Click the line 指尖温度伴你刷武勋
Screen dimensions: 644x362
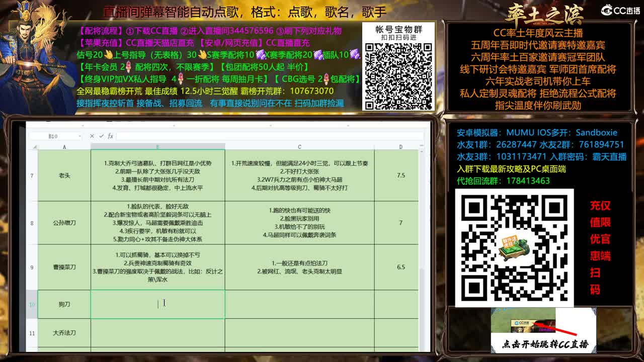click(538, 106)
